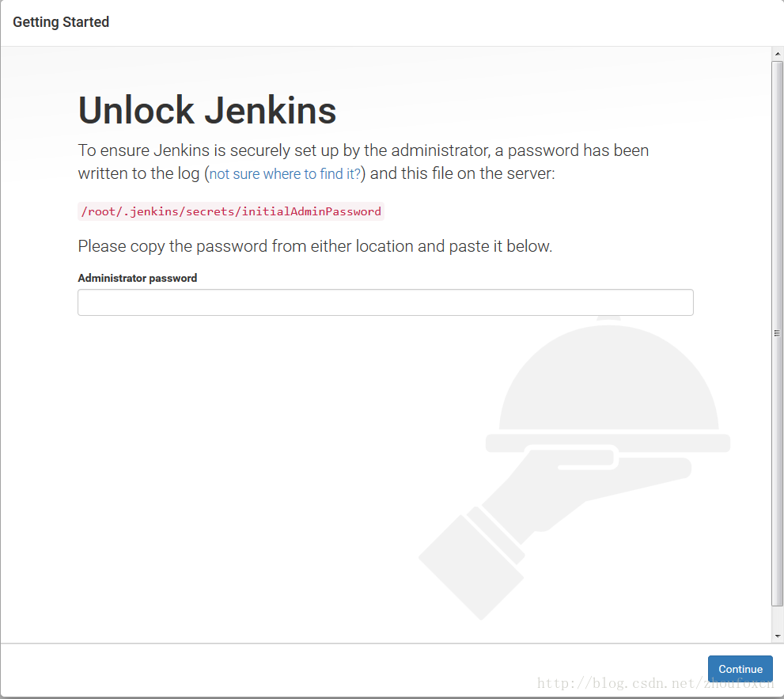This screenshot has height=699, width=784.
Task: Click the small knob atop the serving dome
Action: click(x=608, y=321)
